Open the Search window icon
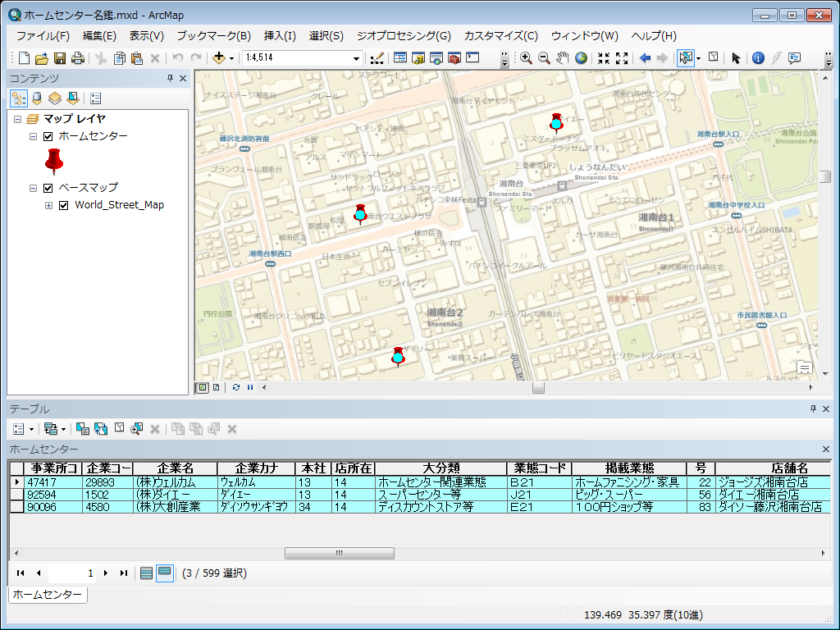 [x=436, y=58]
